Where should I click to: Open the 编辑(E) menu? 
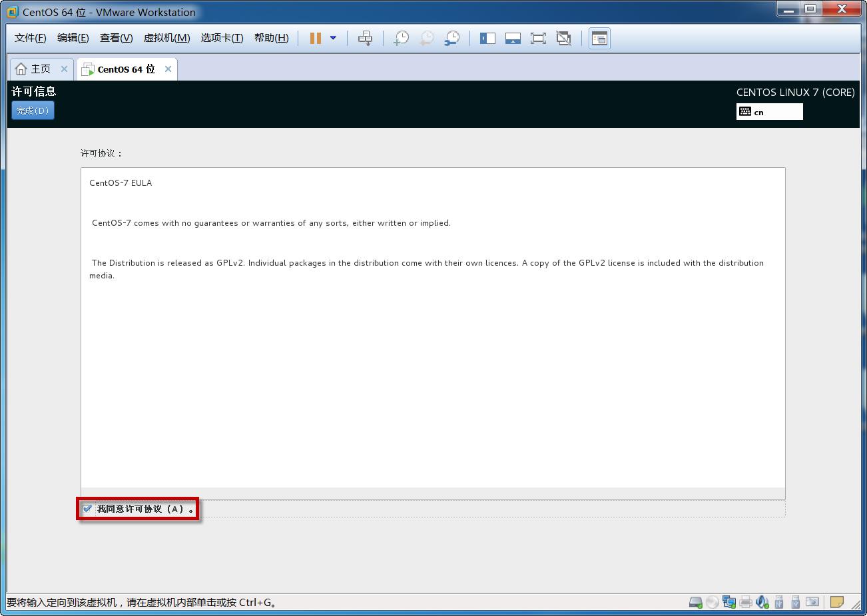point(73,38)
